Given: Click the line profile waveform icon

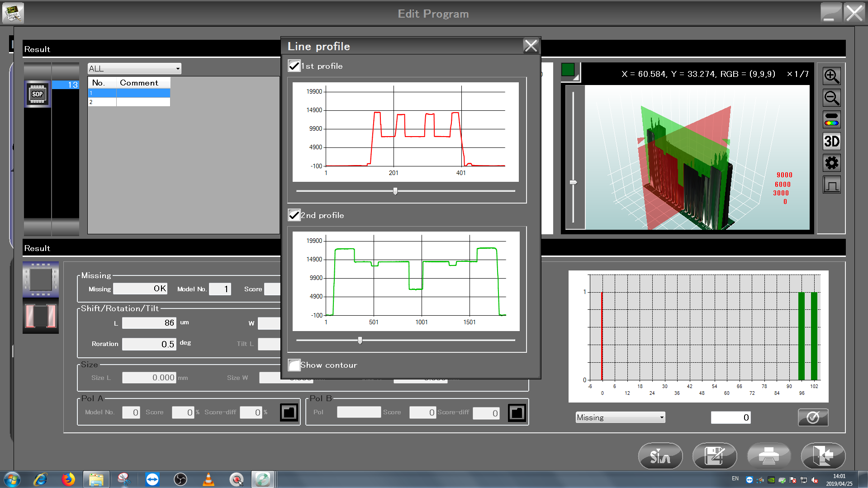Looking at the screenshot, I should (x=831, y=185).
